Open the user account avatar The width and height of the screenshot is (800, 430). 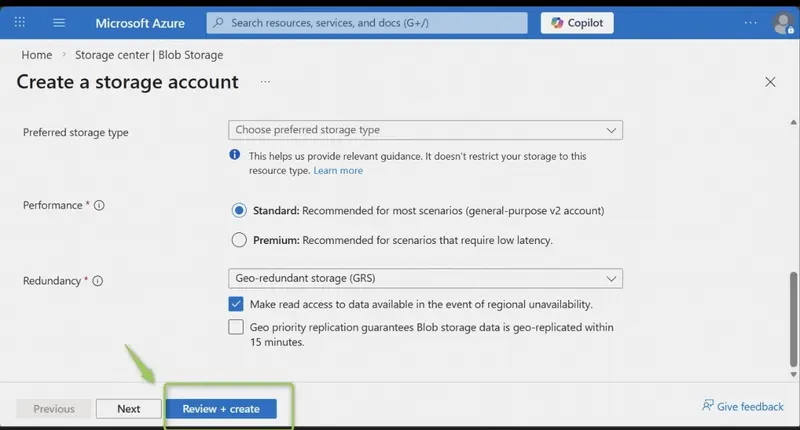[x=783, y=23]
